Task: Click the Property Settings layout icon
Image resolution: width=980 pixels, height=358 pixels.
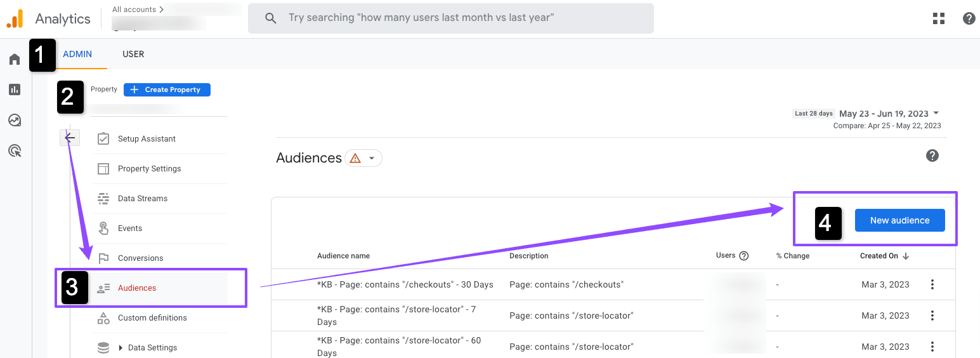Action: pyautogui.click(x=103, y=169)
